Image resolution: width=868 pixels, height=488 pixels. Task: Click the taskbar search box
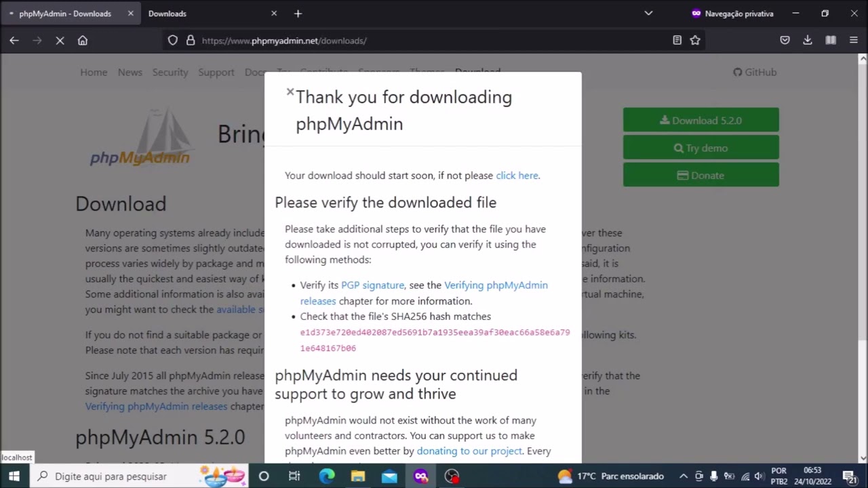coord(139,476)
